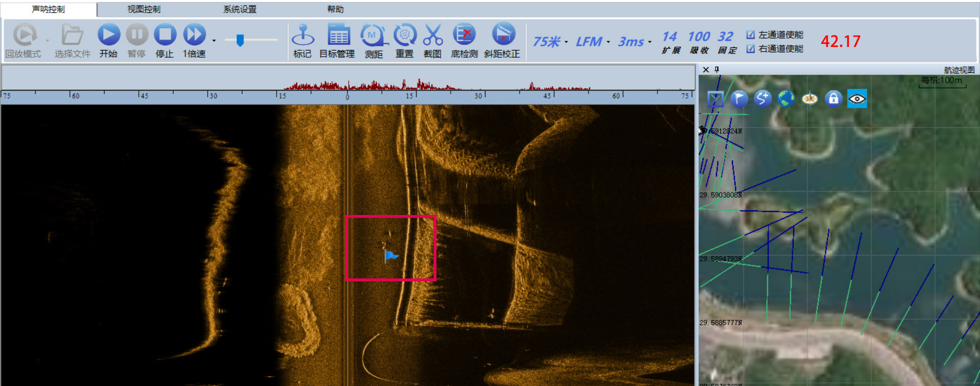
Task: Open the 系统设置 tab
Action: [x=239, y=9]
